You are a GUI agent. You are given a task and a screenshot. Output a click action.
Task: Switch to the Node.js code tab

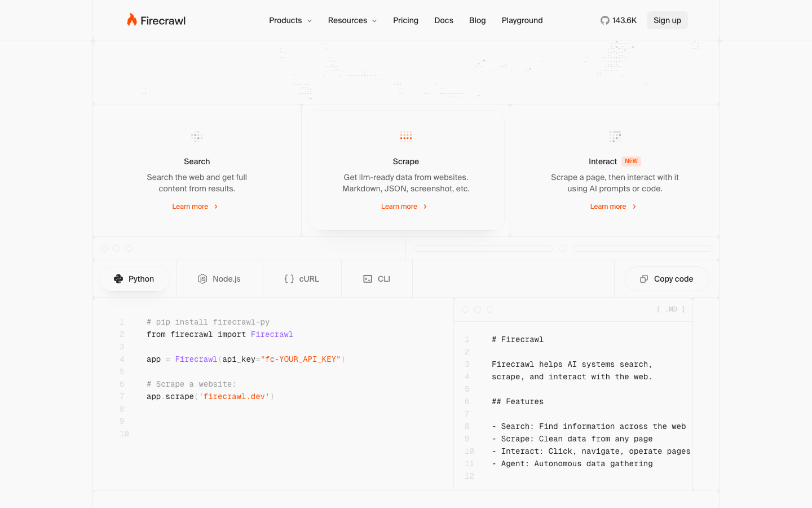(x=219, y=279)
